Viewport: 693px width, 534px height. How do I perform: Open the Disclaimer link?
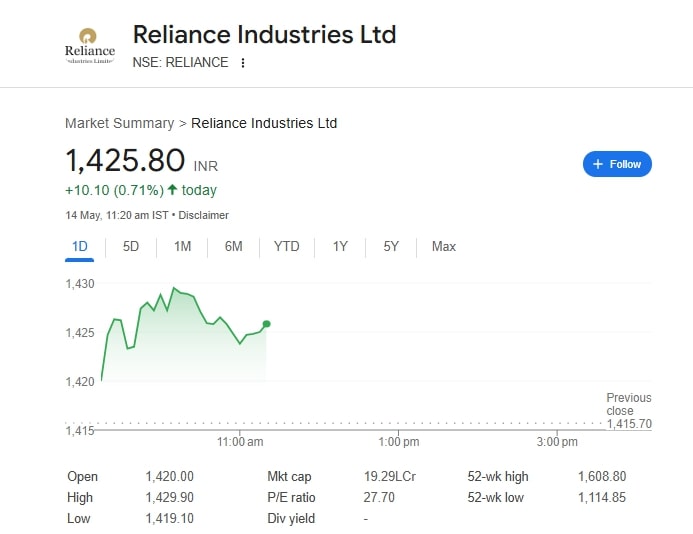coord(204,215)
